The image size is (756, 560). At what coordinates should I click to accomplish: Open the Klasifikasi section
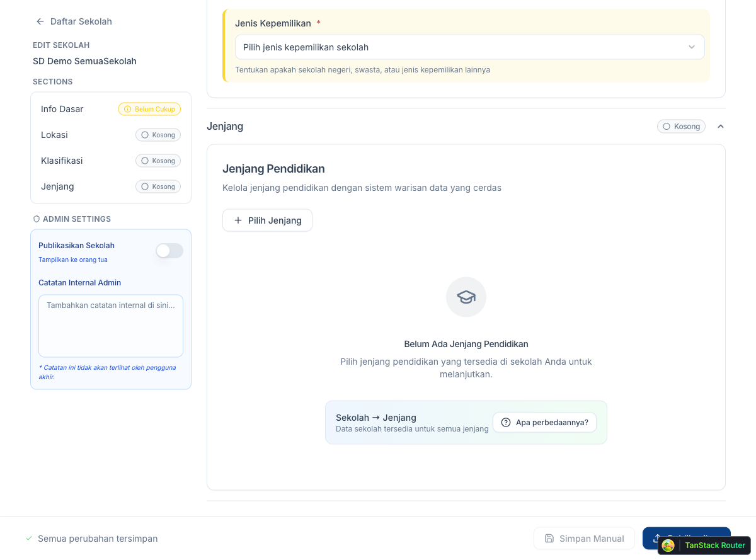point(62,161)
